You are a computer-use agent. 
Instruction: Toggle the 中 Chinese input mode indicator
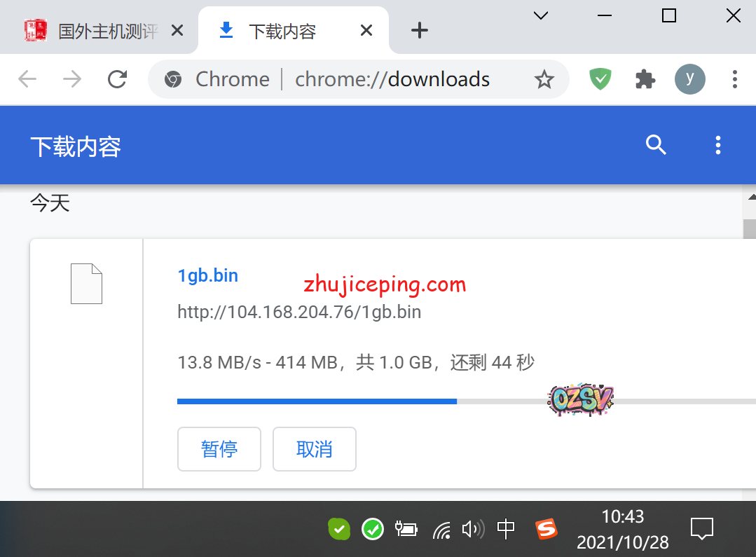point(506,529)
